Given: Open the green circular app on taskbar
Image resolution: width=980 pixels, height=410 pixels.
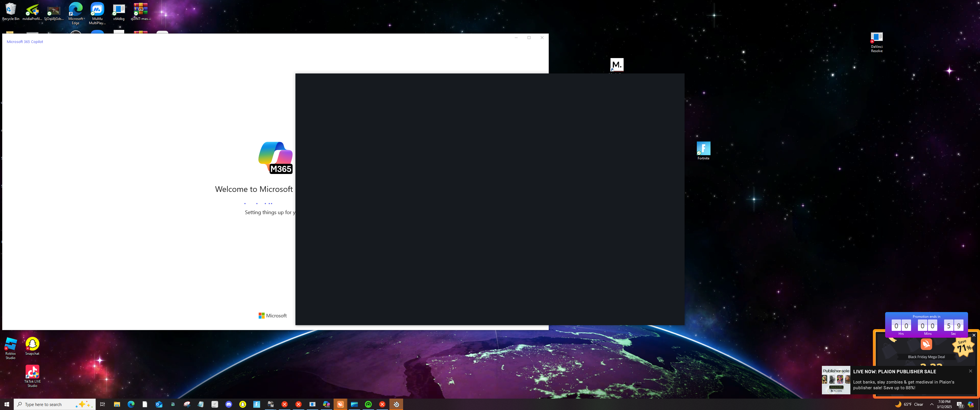Looking at the screenshot, I should coord(368,404).
